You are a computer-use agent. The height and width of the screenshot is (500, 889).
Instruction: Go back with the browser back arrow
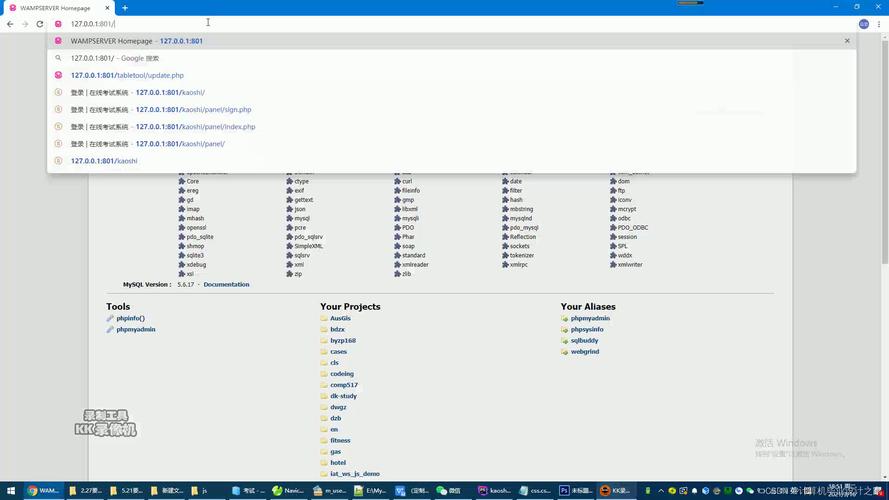coord(10,24)
